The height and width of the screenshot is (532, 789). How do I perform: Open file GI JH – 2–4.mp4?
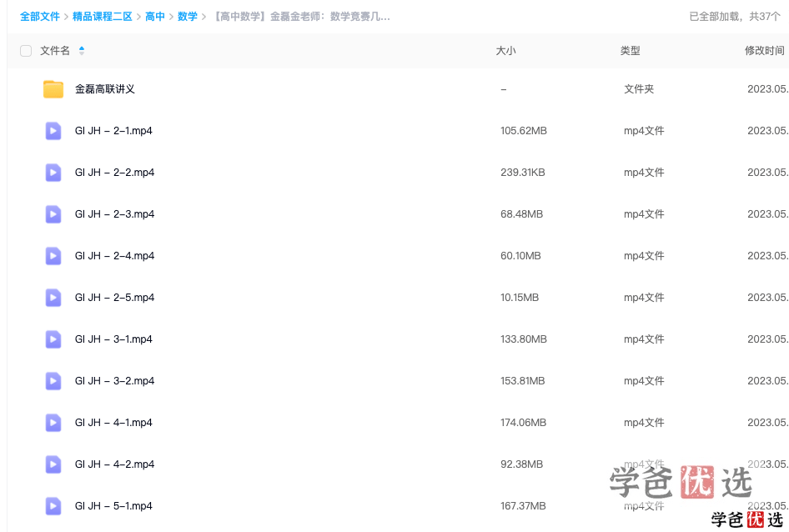115,256
